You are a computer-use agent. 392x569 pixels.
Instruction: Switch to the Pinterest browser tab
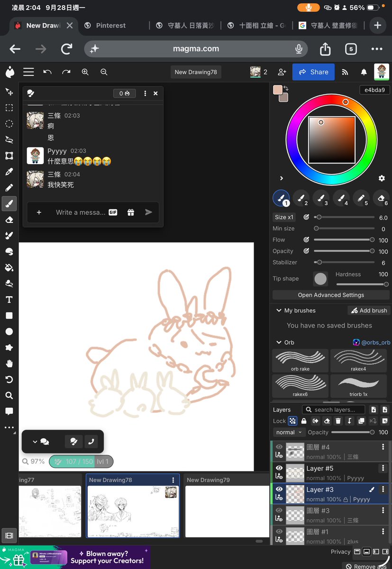click(x=111, y=26)
